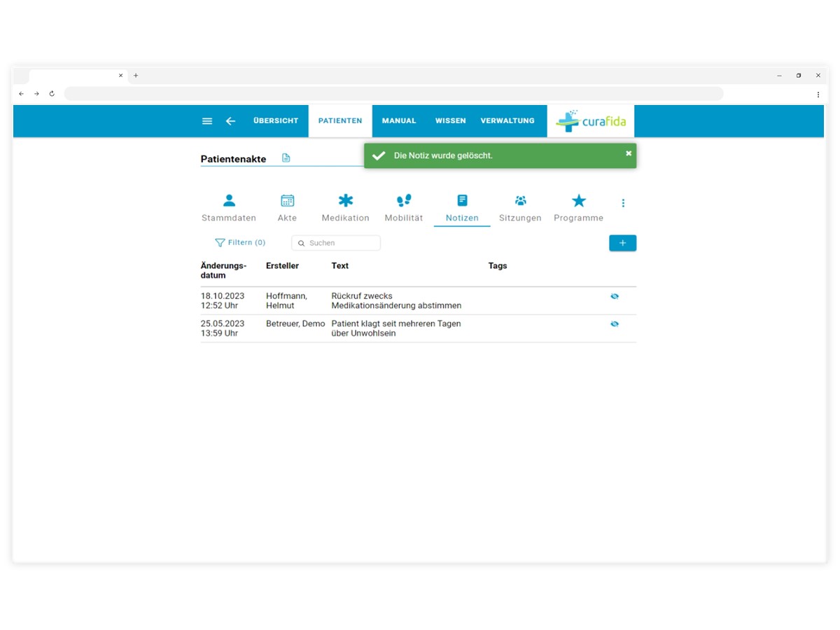Viewport: 840px width, 630px height.
Task: Open the browser three-dot menu
Action: pos(818,94)
